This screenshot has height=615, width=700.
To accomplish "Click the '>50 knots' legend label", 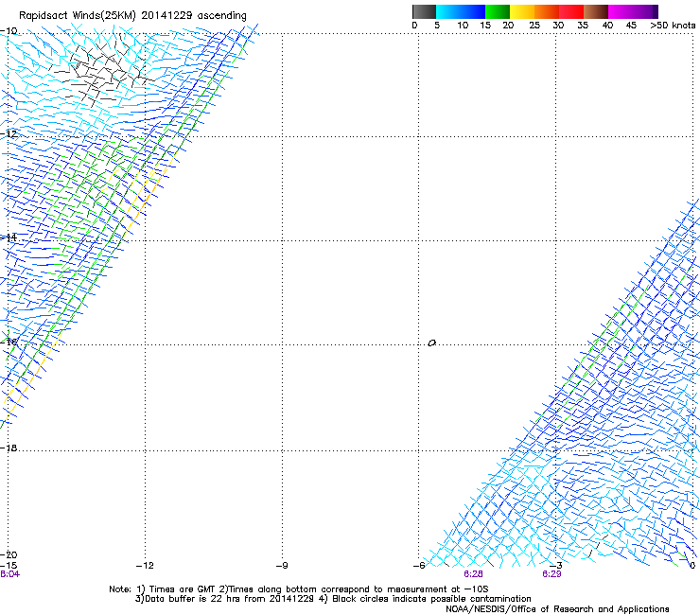I will coord(673,26).
